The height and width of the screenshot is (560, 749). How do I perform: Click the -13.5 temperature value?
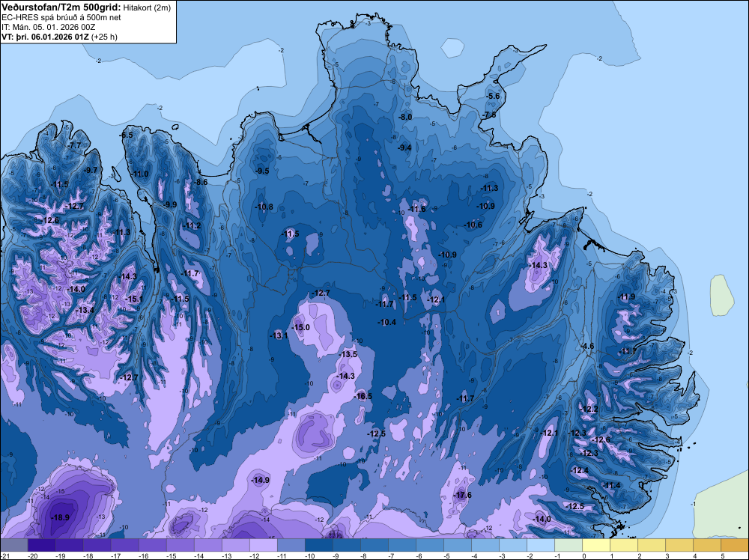pyautogui.click(x=348, y=354)
